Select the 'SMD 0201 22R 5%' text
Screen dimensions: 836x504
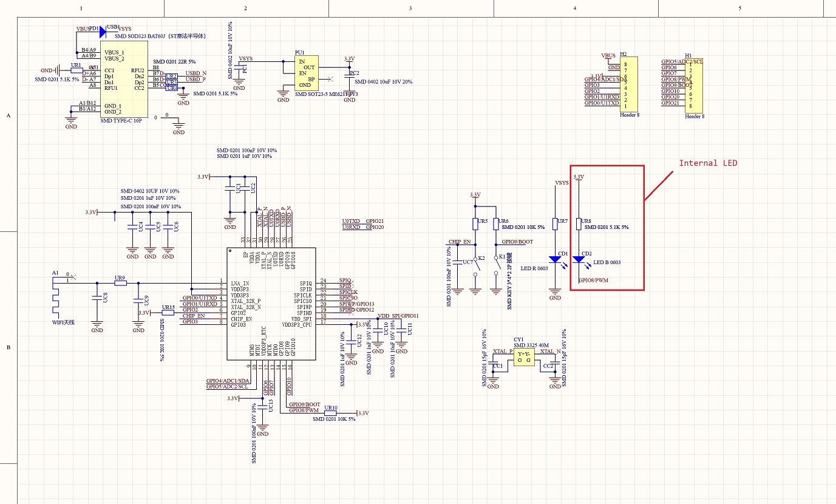pyautogui.click(x=174, y=61)
